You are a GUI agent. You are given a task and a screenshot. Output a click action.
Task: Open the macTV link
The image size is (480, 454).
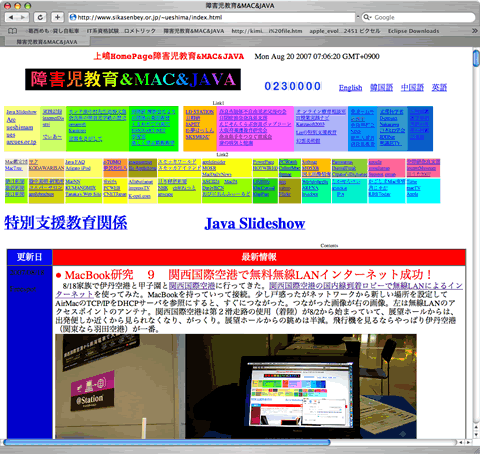coord(413,188)
